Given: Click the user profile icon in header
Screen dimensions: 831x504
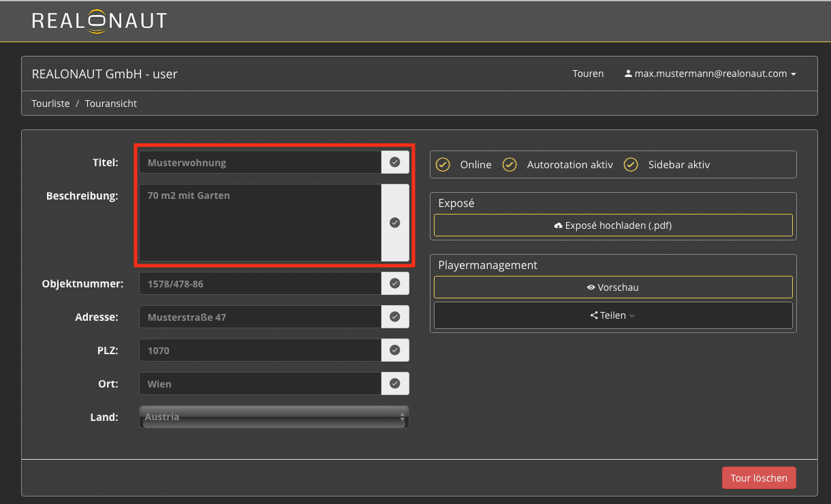Looking at the screenshot, I should tap(628, 74).
